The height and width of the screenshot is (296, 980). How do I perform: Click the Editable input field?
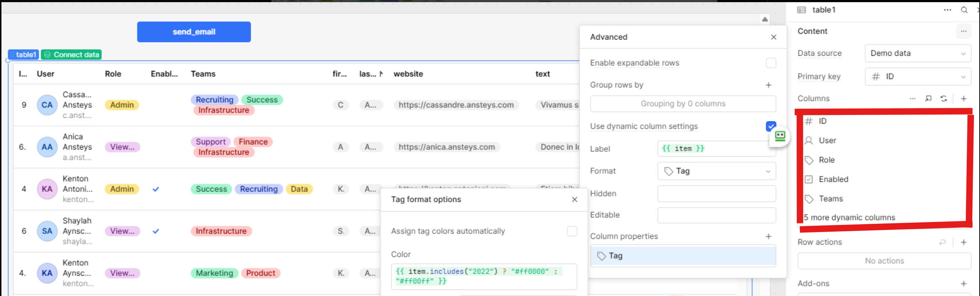pyautogui.click(x=717, y=215)
